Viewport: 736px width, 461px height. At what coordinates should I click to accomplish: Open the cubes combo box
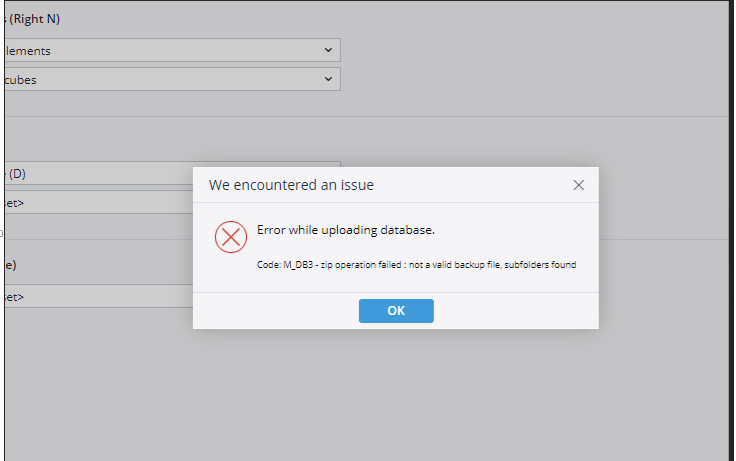172,79
